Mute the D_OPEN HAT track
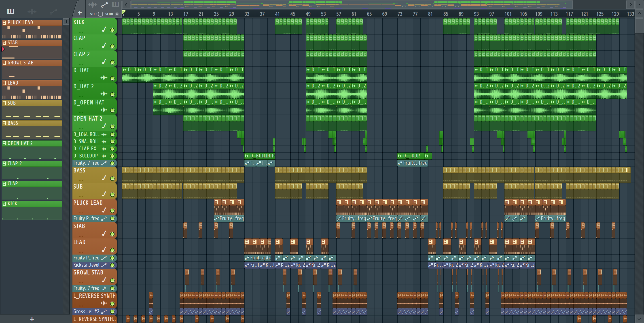Screen dimensions: 644x323 point(112,110)
